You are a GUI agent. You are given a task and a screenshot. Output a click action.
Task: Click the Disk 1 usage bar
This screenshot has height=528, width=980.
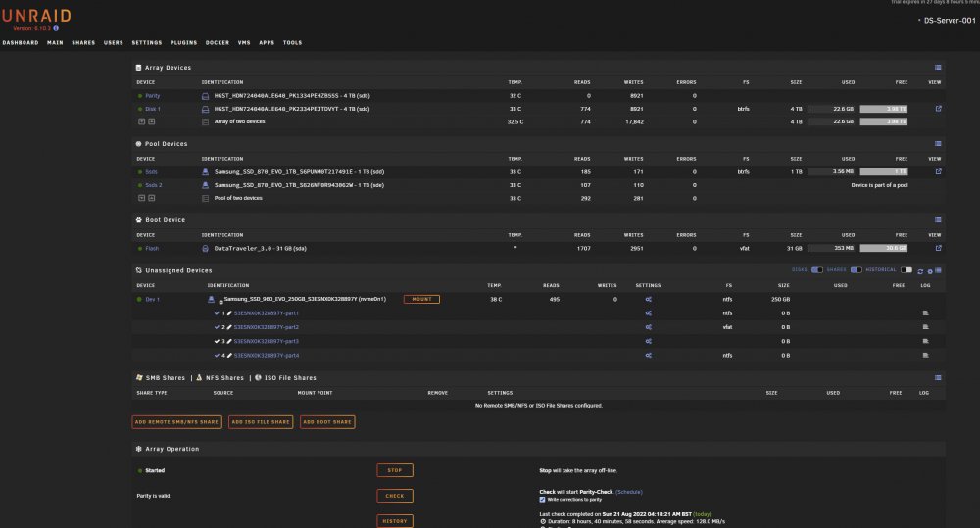pyautogui.click(x=832, y=109)
